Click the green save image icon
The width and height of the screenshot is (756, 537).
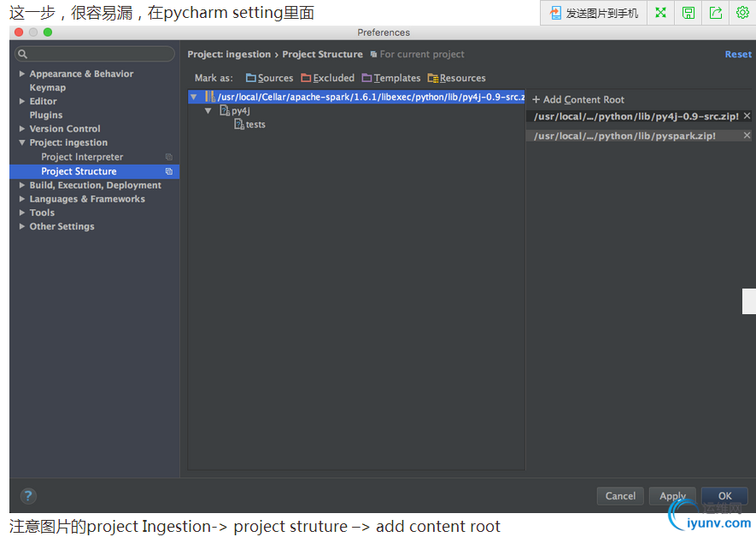(x=688, y=13)
